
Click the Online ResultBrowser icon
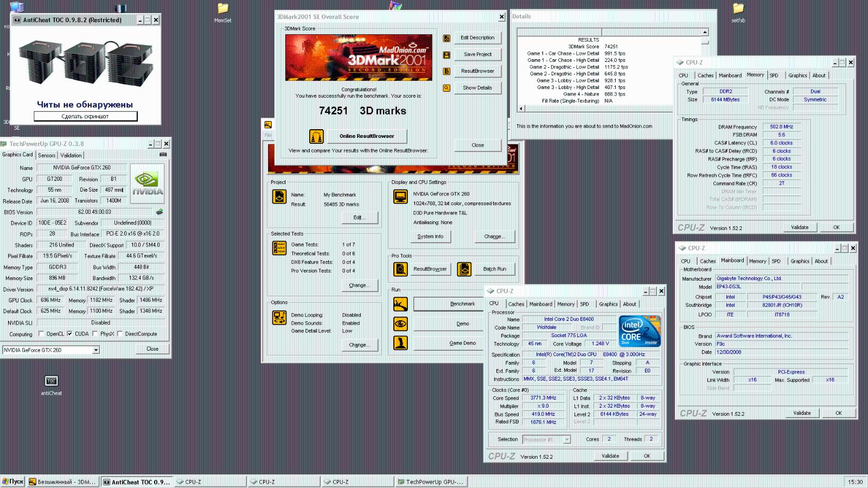click(316, 136)
